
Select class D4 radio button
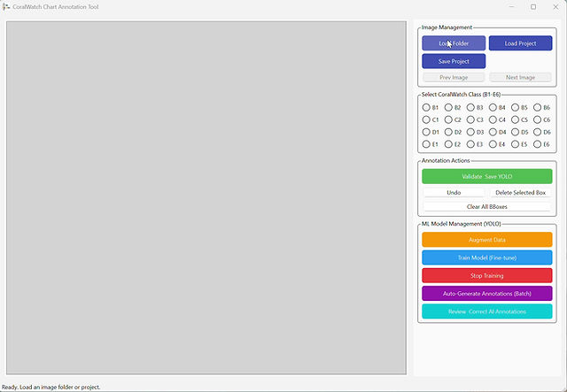(x=493, y=132)
